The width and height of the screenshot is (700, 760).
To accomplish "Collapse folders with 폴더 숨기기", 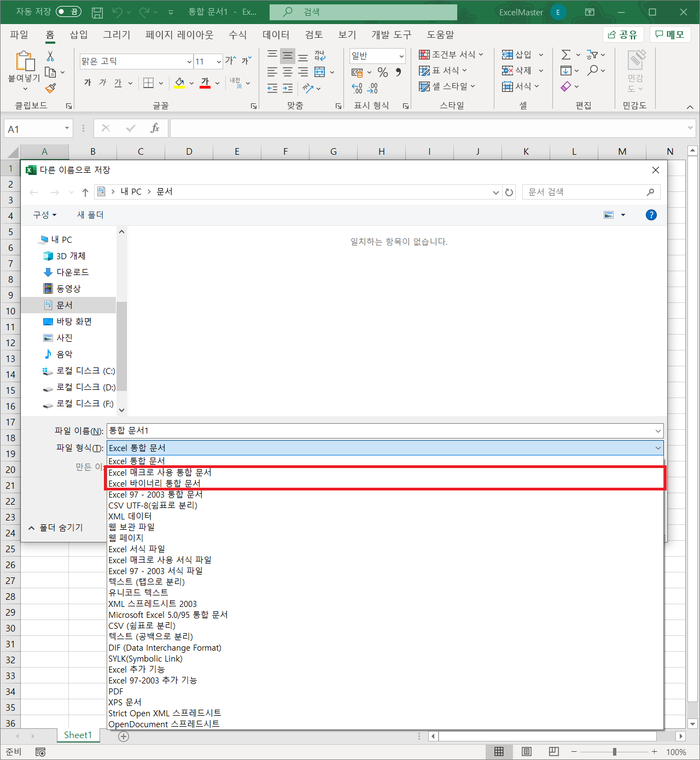I will coord(56,528).
